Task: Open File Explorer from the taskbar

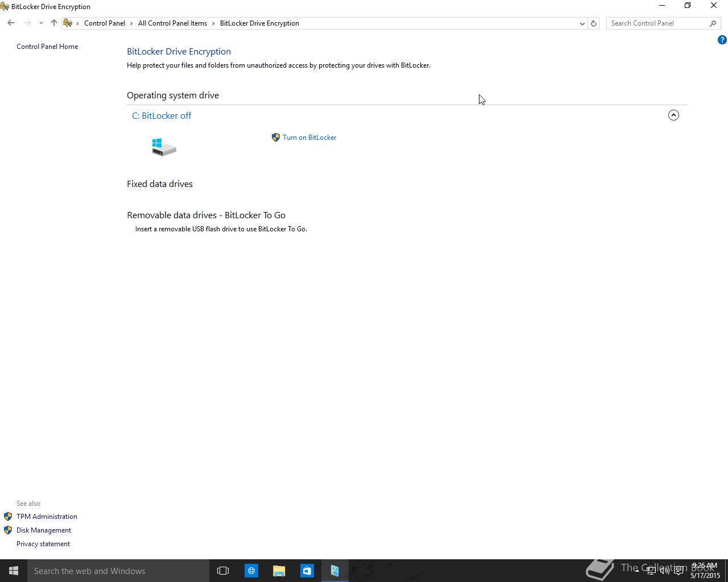Action: 279,571
